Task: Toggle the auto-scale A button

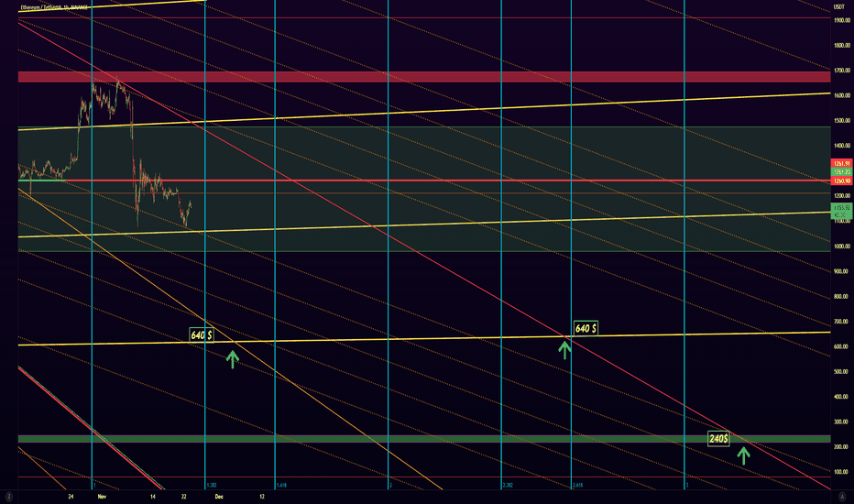Action: (842, 497)
